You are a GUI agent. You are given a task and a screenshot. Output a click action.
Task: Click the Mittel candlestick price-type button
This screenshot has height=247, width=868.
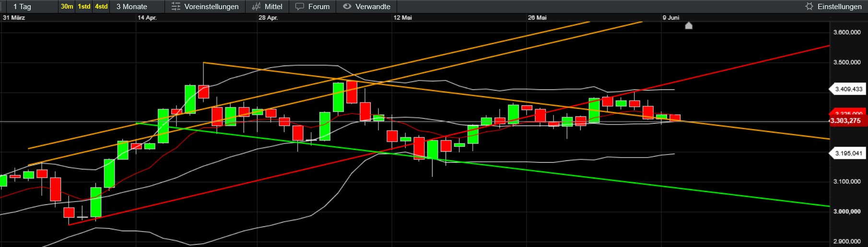click(x=267, y=7)
